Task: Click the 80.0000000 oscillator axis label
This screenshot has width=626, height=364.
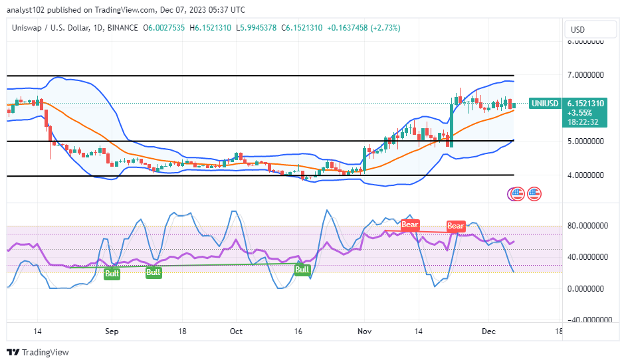Action: click(587, 225)
